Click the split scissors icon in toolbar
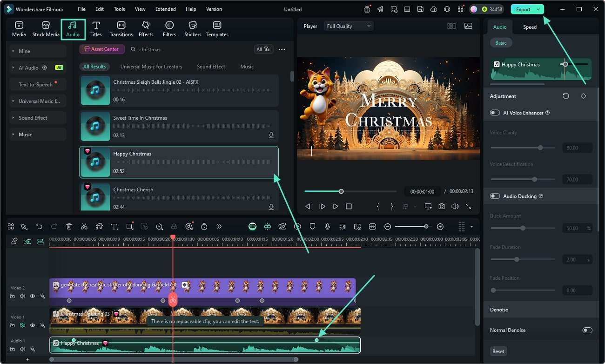This screenshot has width=605, height=364. (84, 227)
